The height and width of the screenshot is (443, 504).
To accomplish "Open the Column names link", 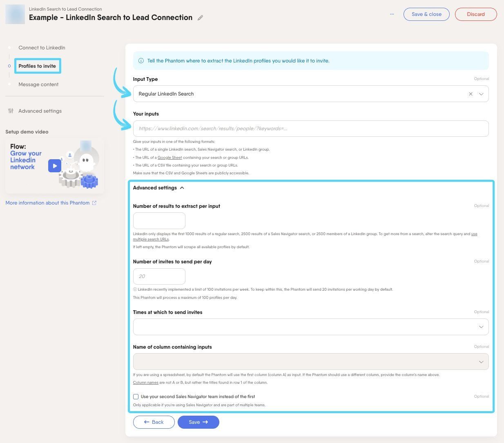I will (146, 383).
